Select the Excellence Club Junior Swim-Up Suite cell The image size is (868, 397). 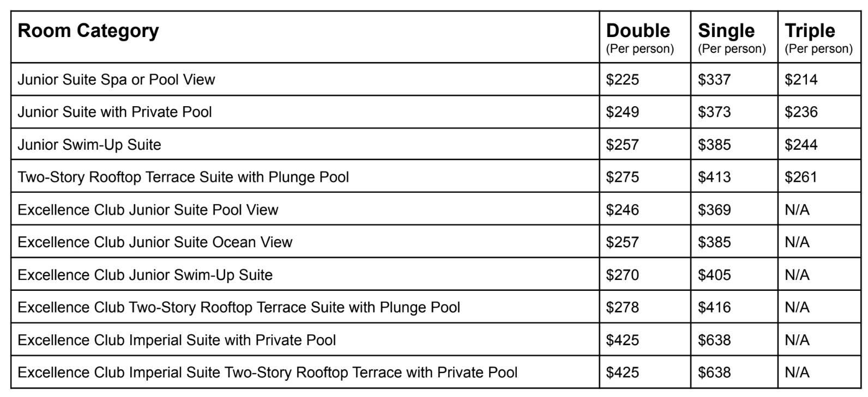[x=145, y=275]
